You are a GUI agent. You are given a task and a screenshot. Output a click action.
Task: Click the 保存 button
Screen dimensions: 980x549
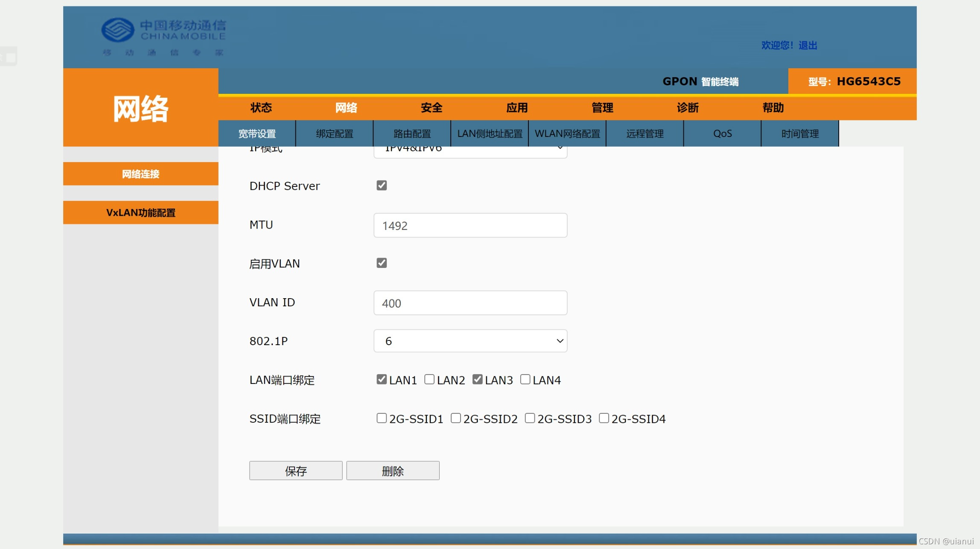click(x=296, y=471)
